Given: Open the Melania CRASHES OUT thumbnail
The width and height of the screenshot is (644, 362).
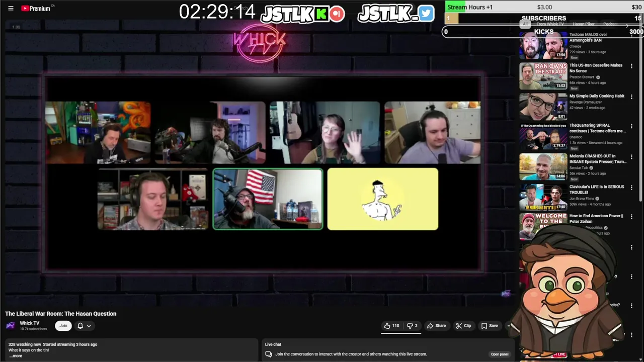Looking at the screenshot, I should (x=543, y=166).
